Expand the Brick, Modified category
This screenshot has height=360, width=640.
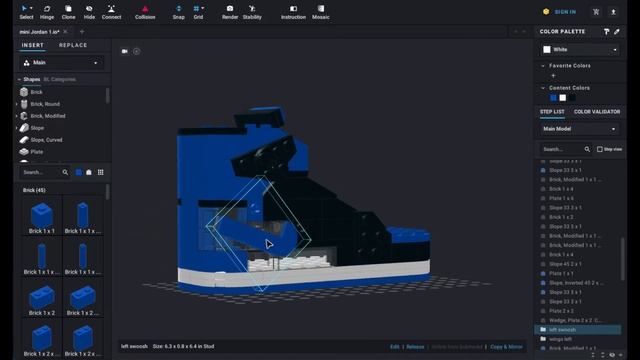coord(17,116)
